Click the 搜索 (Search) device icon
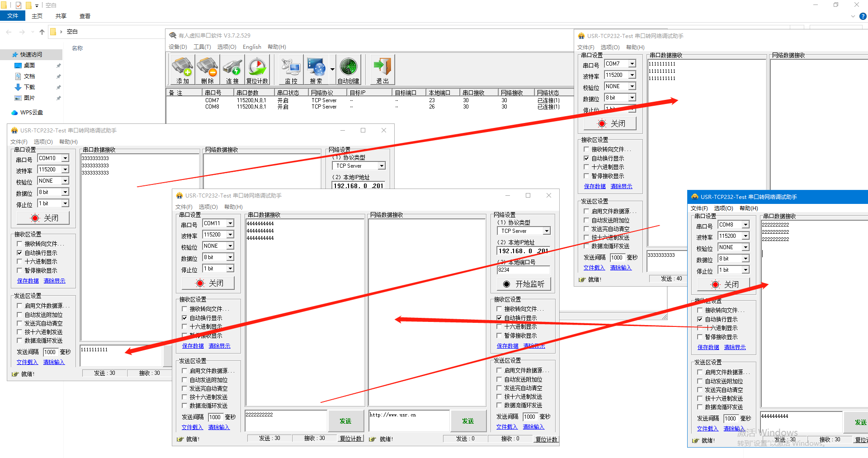 click(x=316, y=70)
